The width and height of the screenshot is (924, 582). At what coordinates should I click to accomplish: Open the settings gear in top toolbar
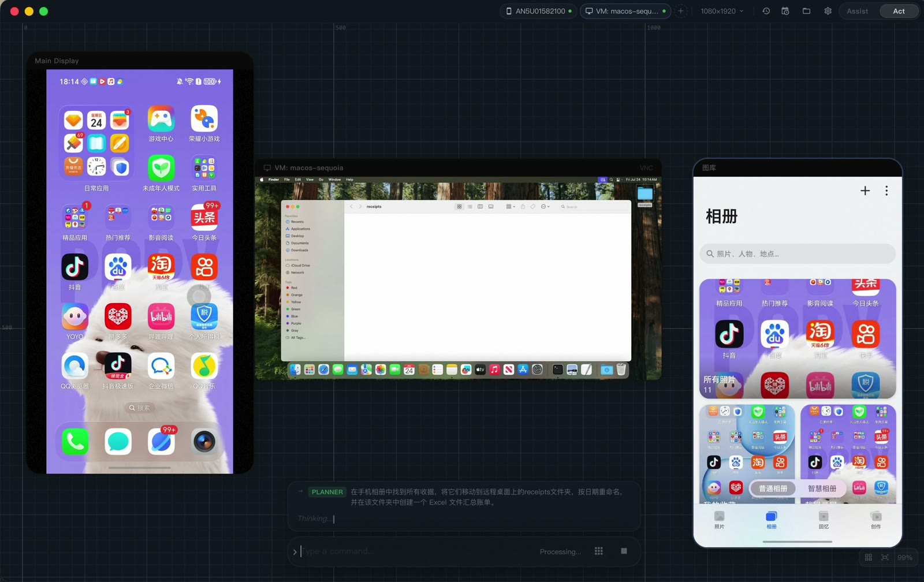[828, 11]
